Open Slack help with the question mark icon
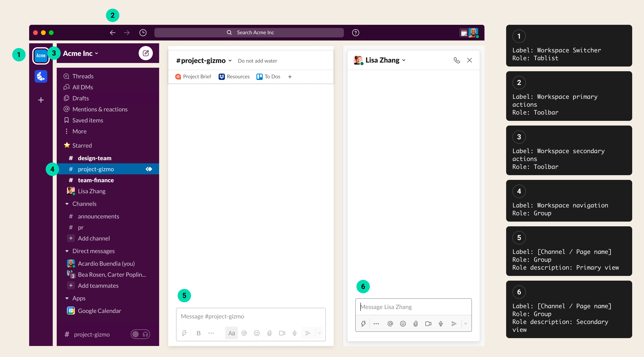 coord(355,33)
